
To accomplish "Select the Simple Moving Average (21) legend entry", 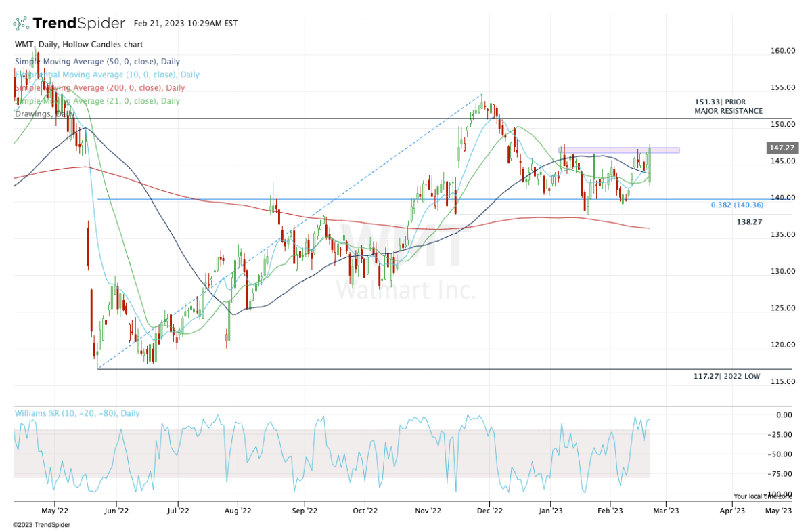I will (97, 101).
